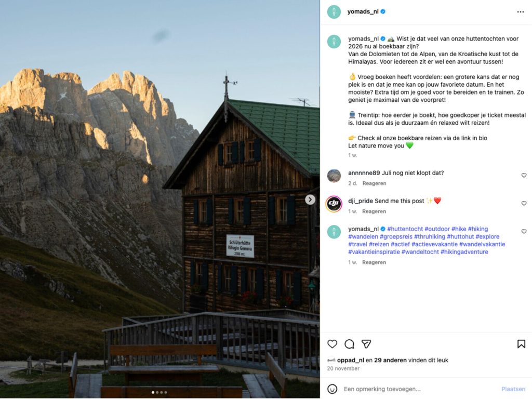Select second carousel dot indicator
The image size is (532, 399).
(157, 393)
